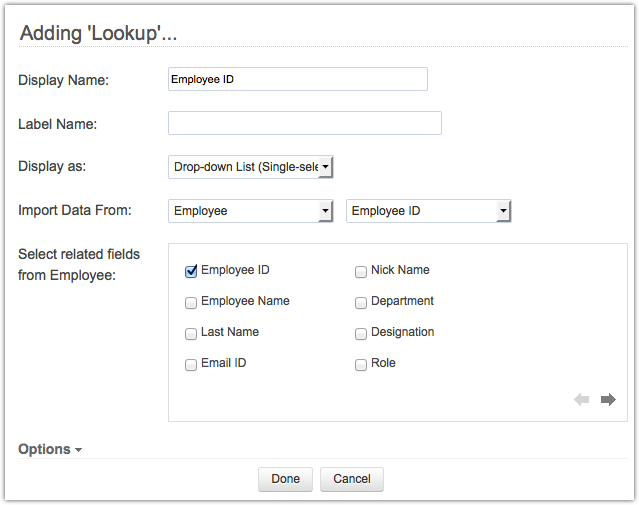Focus the Label Name input box
Image resolution: width=639 pixels, height=505 pixels.
click(x=304, y=123)
